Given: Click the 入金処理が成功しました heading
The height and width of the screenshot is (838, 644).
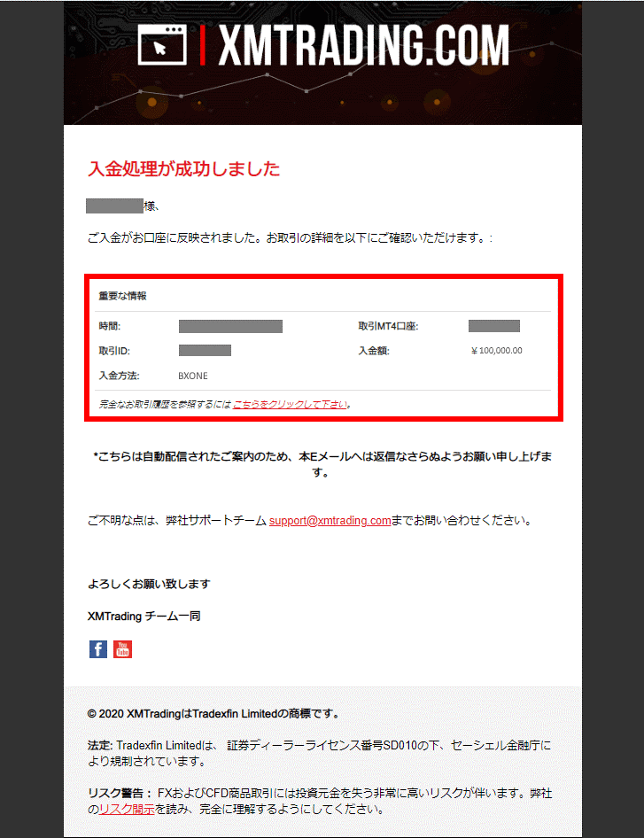Looking at the screenshot, I should [184, 169].
